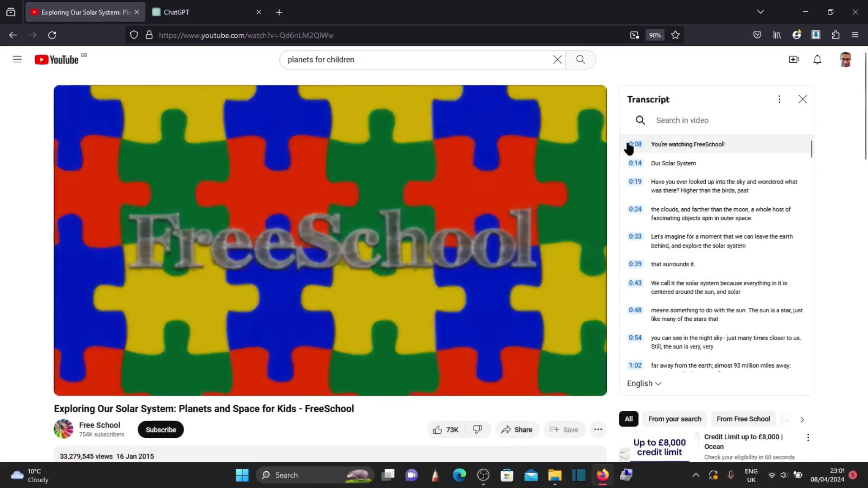
Task: Jump to transcript line at 0:19
Action: (717, 186)
